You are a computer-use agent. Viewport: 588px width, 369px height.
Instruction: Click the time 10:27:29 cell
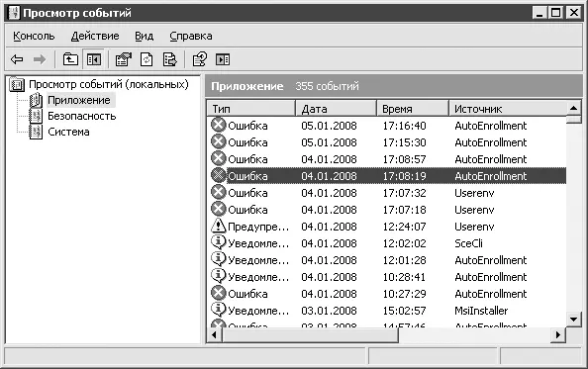pyautogui.click(x=404, y=294)
